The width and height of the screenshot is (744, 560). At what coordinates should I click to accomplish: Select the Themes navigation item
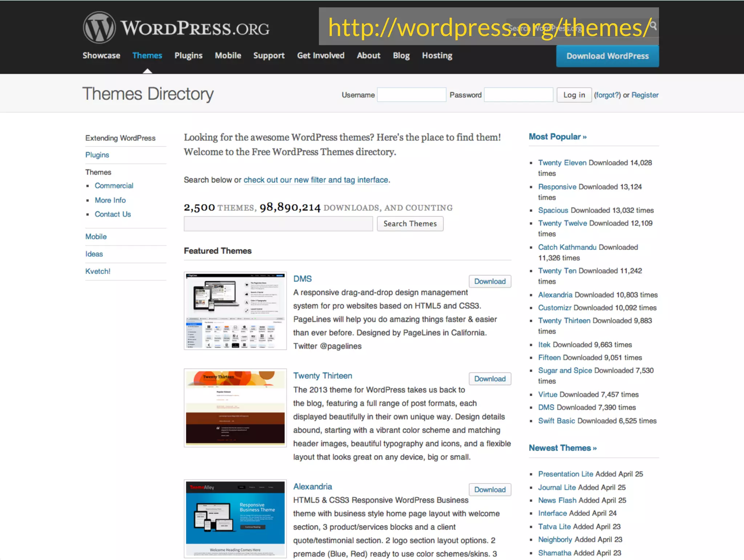pos(147,56)
